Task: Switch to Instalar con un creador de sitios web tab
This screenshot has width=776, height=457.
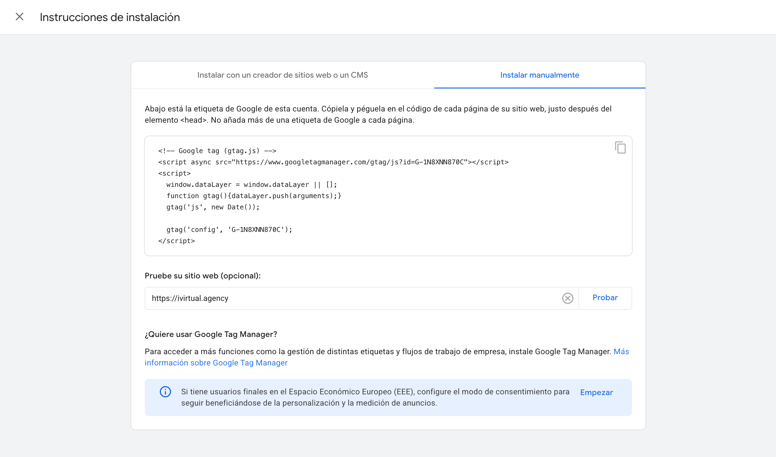Action: coord(283,75)
